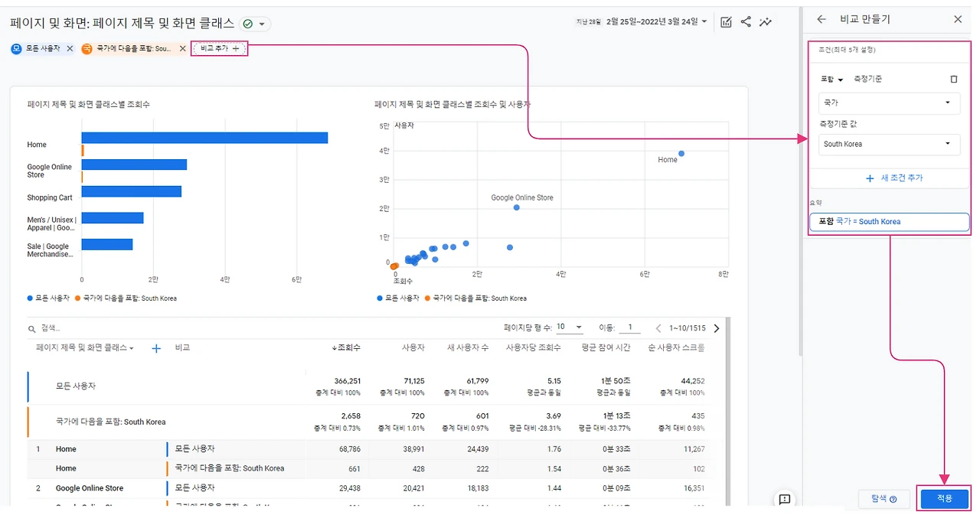Click the Home row in table
The width and height of the screenshot is (980, 518).
tap(367, 449)
